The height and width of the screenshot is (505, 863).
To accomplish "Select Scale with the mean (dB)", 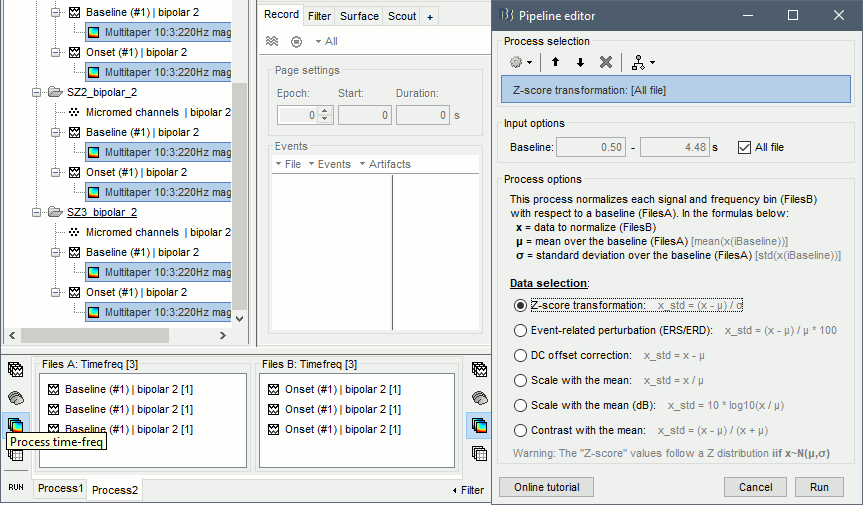I will click(520, 405).
